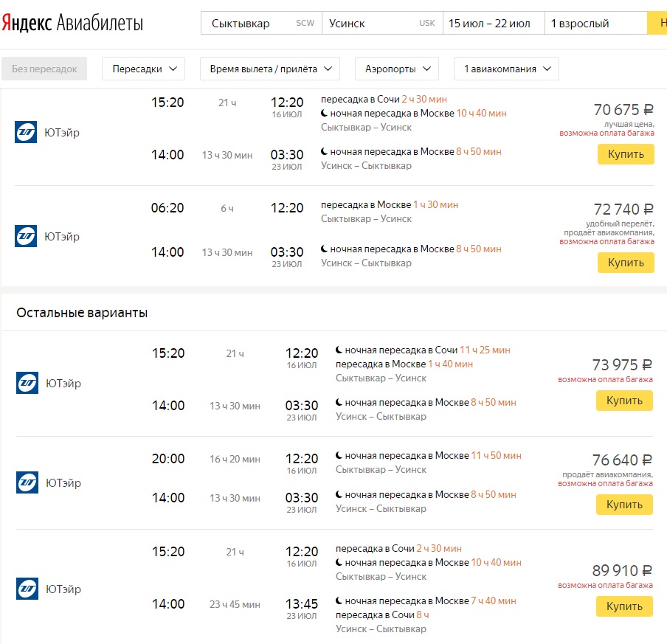Buy the 76 640 ₽ ticket
Image resolution: width=667 pixels, height=644 pixels.
tap(624, 505)
